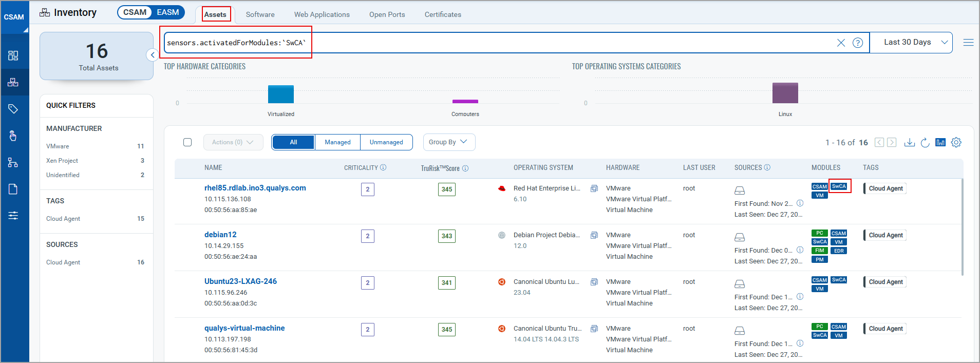Collapse the left filter panel arrow
Image resolution: width=980 pixels, height=363 pixels.
pyautogui.click(x=153, y=55)
